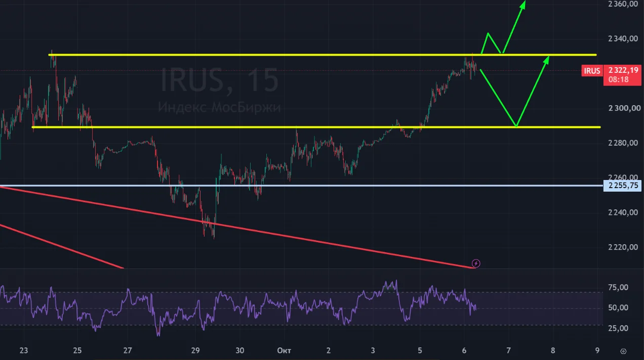This screenshot has height=360, width=644.
Task: Click date 30 on the time axis
Action: click(240, 350)
